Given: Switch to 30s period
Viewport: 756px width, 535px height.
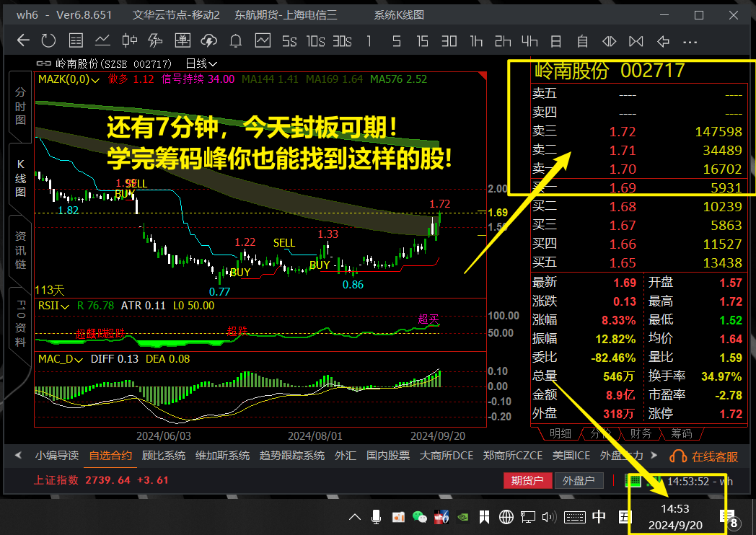Looking at the screenshot, I should [343, 41].
